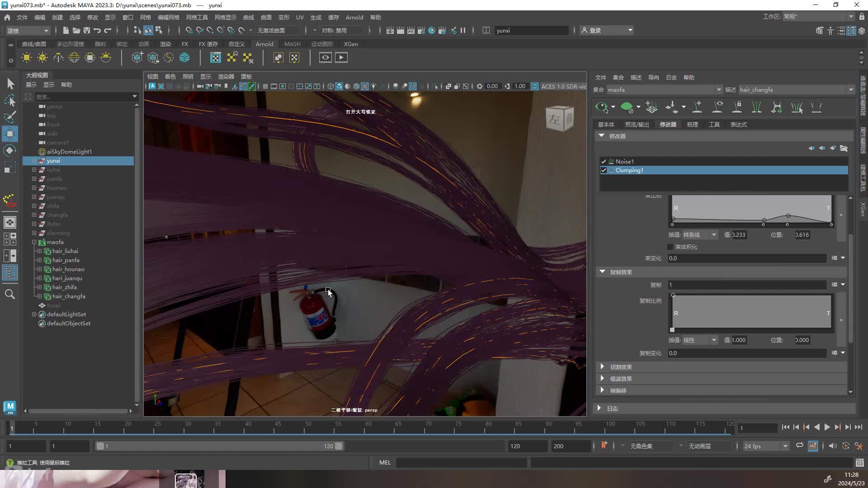Activate the Move tool in toolbox
The image size is (868, 488).
[x=10, y=134]
